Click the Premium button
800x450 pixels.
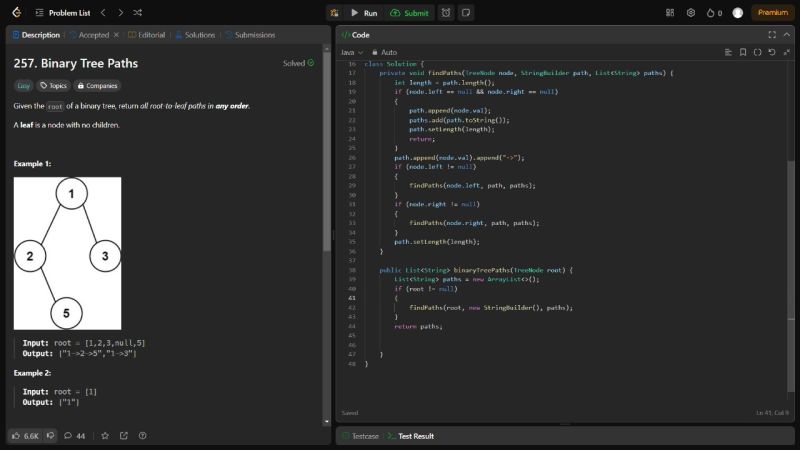[x=772, y=12]
